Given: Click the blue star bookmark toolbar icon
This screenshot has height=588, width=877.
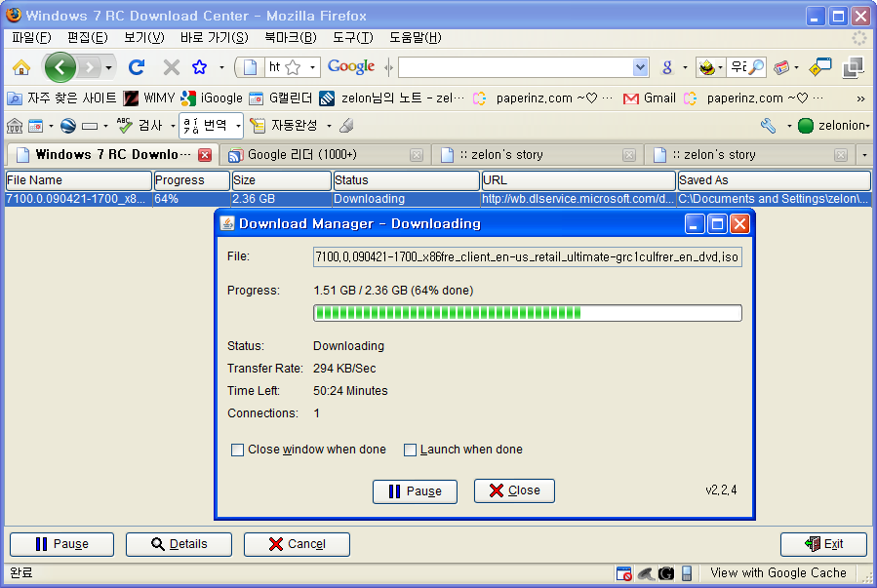Looking at the screenshot, I should [x=199, y=67].
